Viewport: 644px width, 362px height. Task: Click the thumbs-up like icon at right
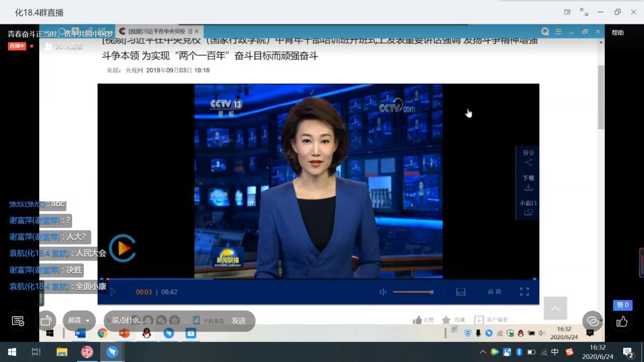[622, 321]
